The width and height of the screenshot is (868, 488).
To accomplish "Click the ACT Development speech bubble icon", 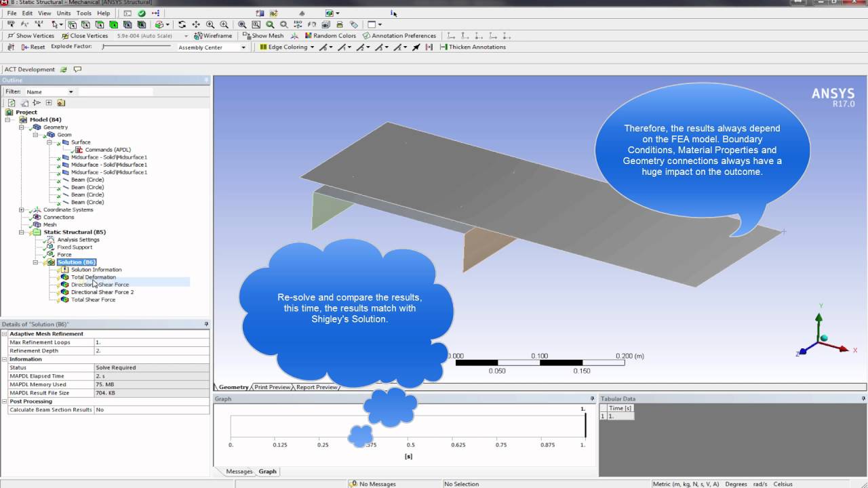I will tap(77, 69).
